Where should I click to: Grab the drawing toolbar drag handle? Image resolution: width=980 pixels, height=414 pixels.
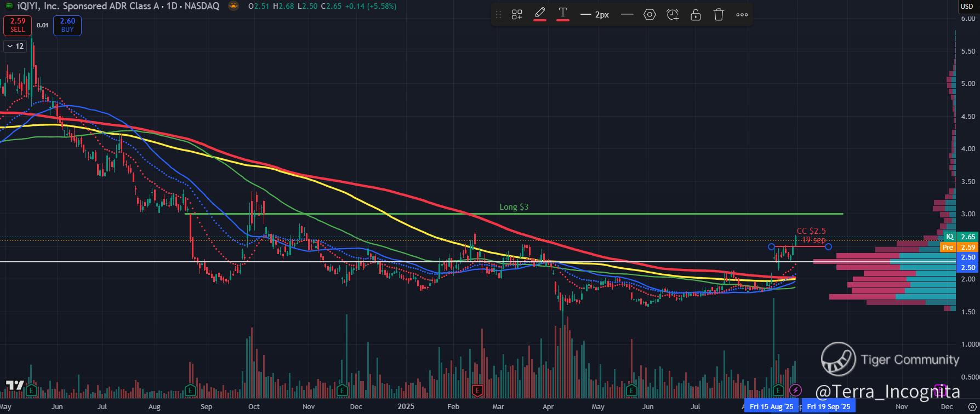point(498,15)
